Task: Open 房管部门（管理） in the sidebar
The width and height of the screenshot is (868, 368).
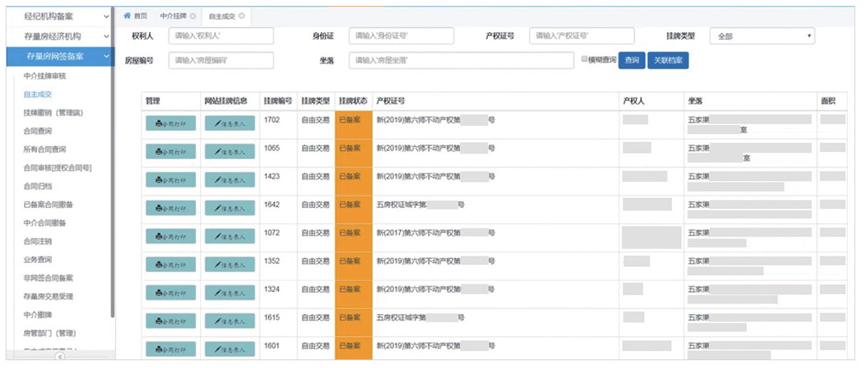Action: pyautogui.click(x=50, y=333)
